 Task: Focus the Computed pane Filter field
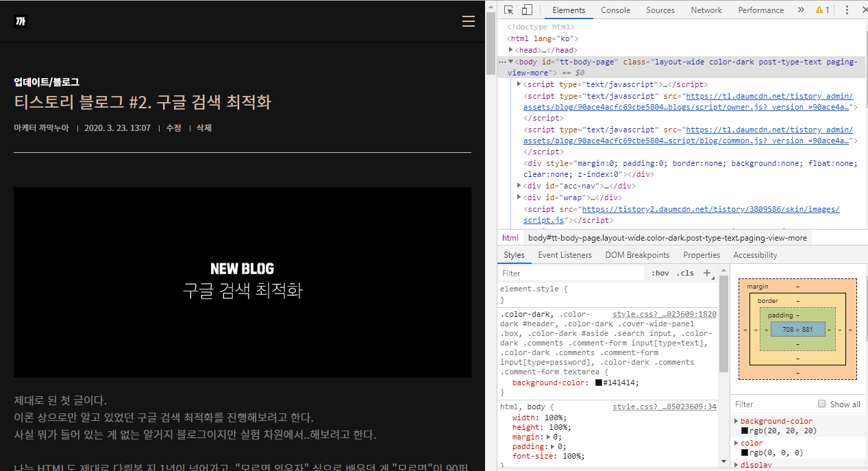(x=774, y=404)
